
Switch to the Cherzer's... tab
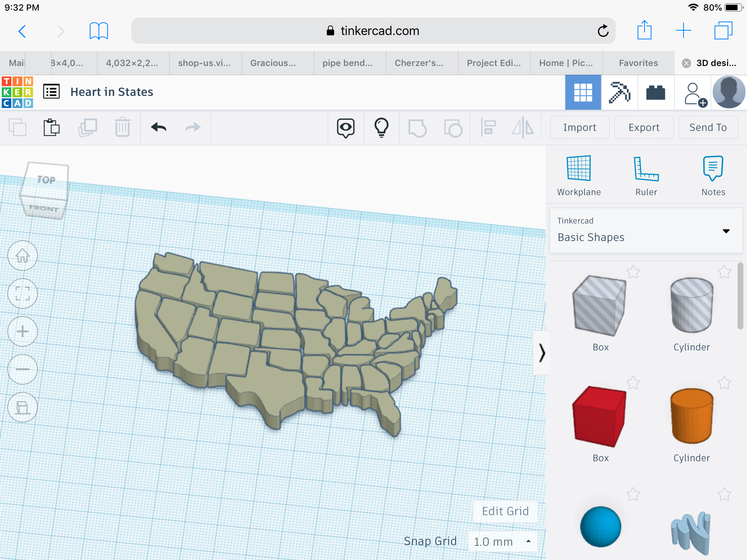click(x=422, y=63)
